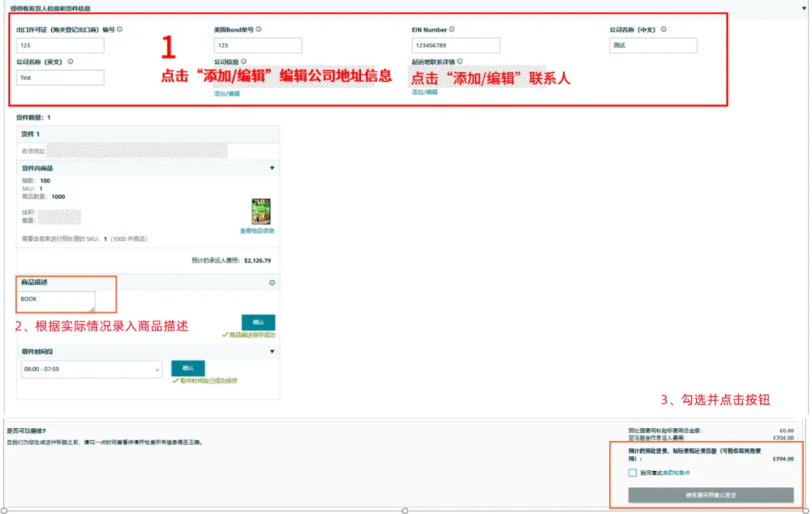
Task: Collapse the 取件时间段 section
Action: point(272,351)
